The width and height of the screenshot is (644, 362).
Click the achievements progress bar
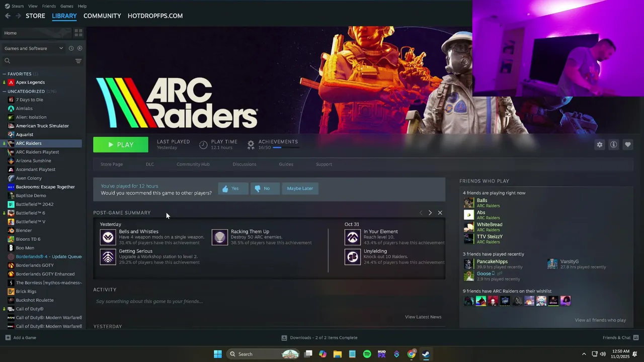pos(286,148)
